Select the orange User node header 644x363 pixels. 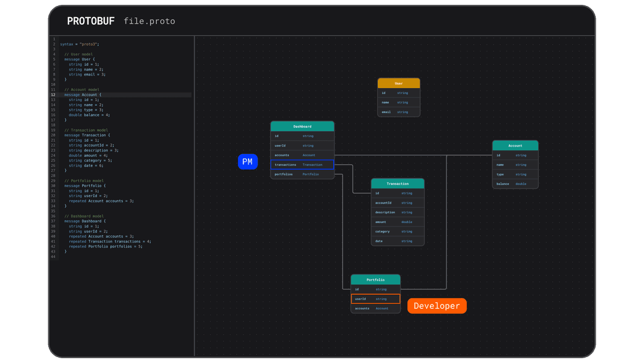pyautogui.click(x=399, y=83)
